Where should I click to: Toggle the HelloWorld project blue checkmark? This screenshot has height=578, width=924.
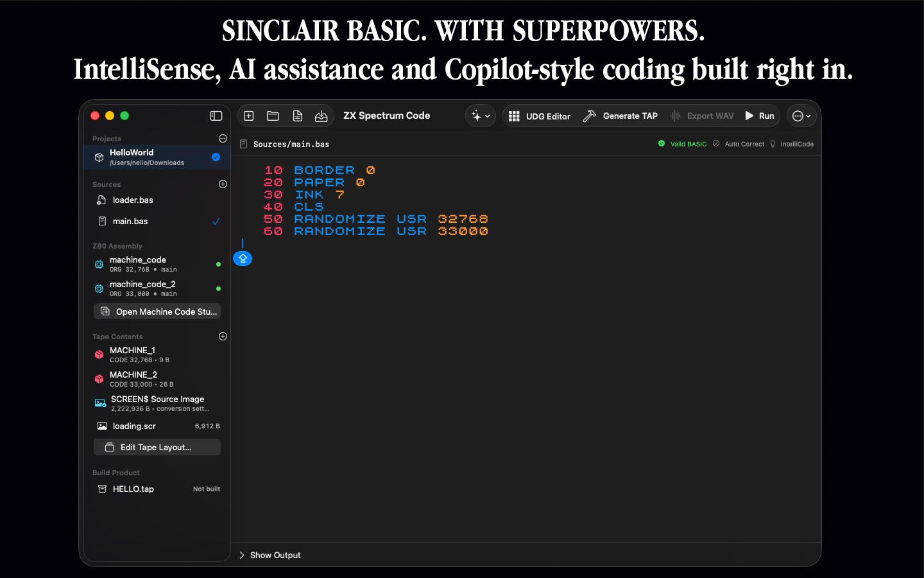coord(216,157)
